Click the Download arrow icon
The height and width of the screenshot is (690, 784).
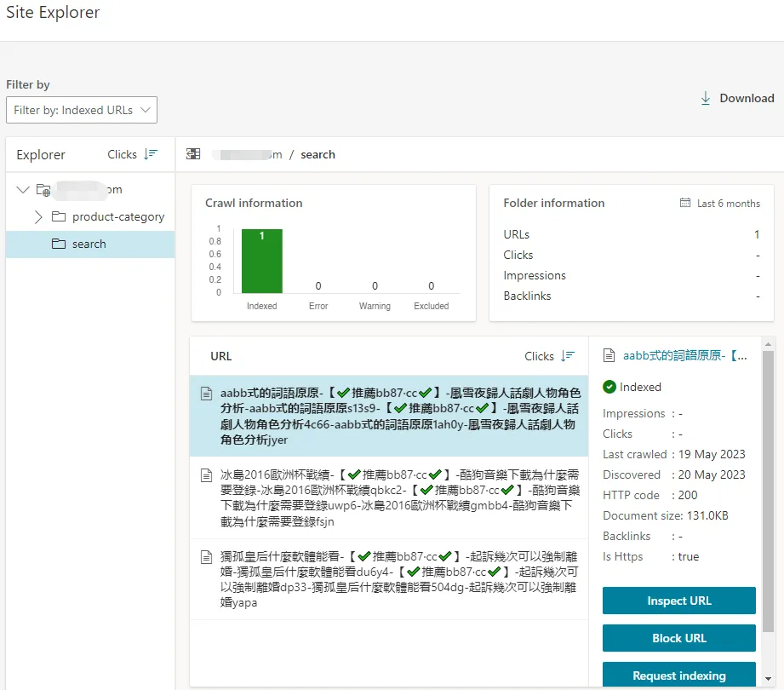point(705,98)
